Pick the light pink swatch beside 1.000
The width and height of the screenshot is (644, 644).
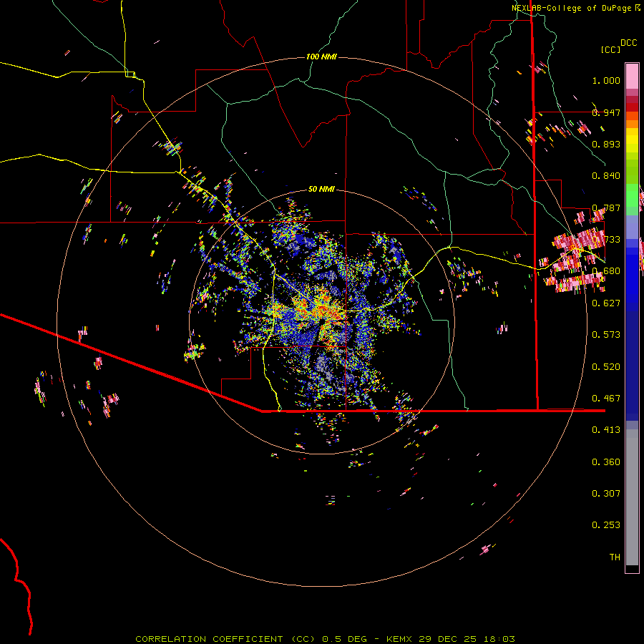(632, 77)
